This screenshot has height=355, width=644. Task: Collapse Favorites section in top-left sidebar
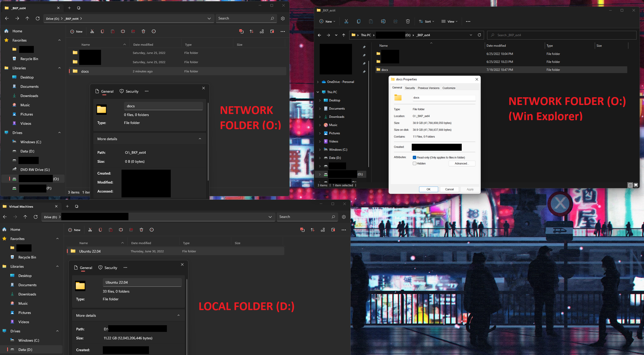pyautogui.click(x=59, y=40)
